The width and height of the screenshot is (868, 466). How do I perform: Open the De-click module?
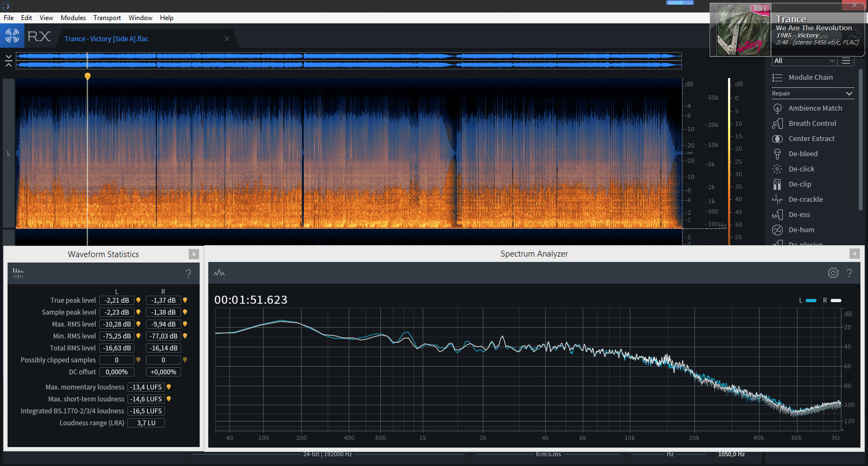801,169
